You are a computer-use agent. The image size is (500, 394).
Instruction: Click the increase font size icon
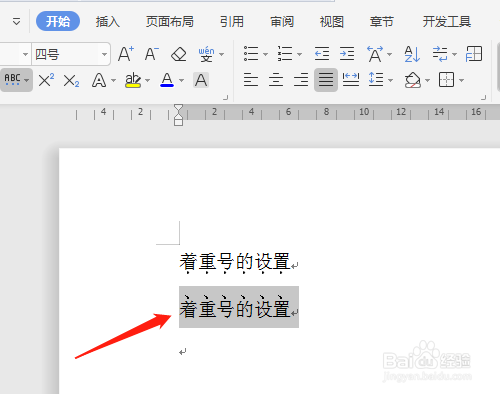(126, 54)
